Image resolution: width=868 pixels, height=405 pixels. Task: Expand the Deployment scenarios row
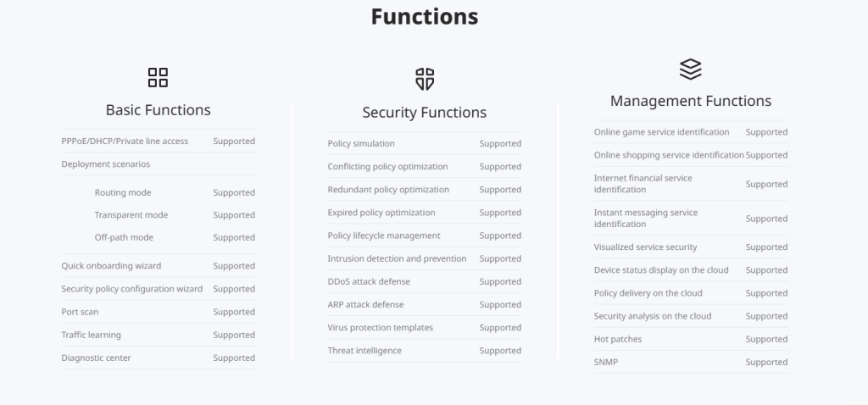(159, 164)
